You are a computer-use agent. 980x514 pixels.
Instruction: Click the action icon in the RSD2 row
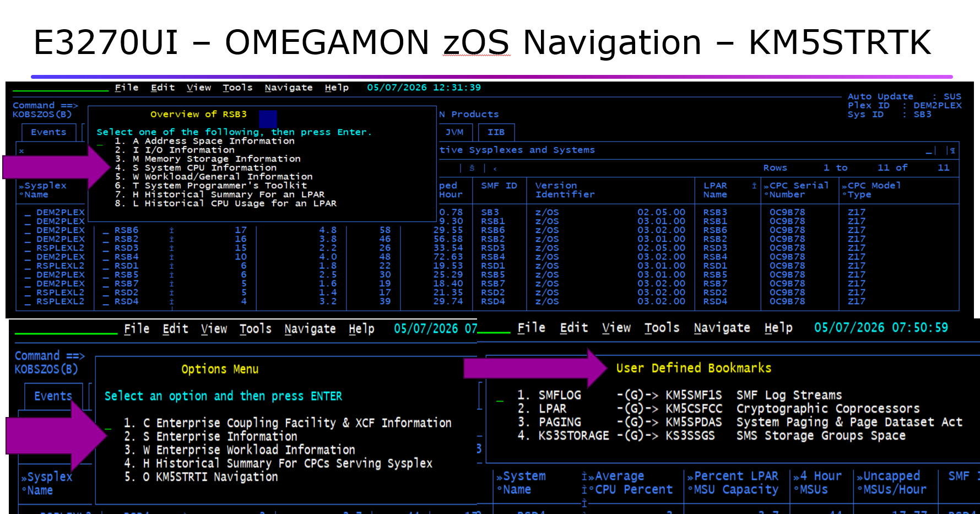(x=171, y=293)
